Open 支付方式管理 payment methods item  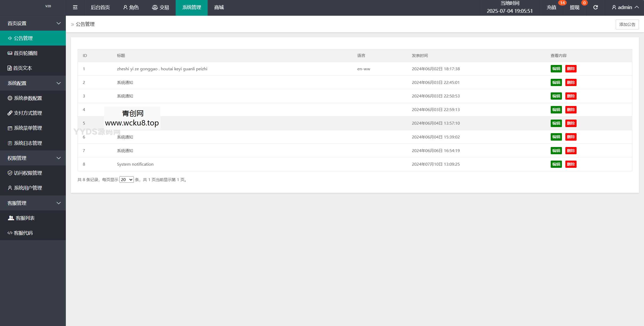(x=28, y=113)
